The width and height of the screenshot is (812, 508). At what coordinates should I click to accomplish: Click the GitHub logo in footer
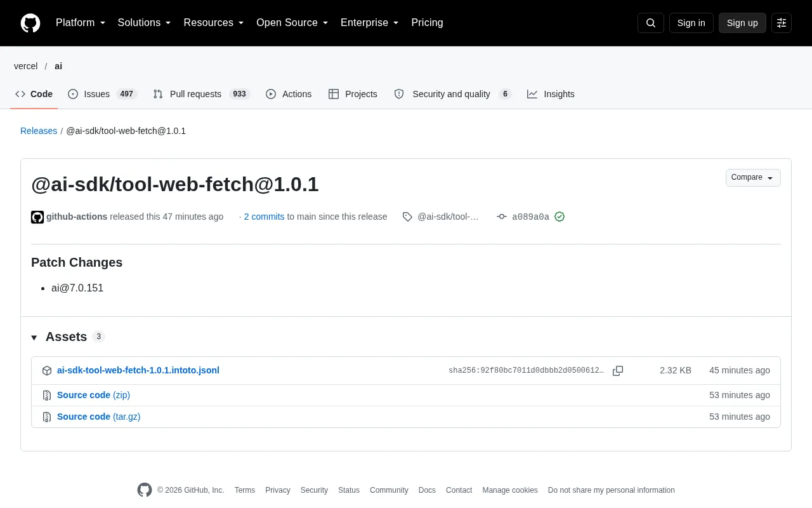tap(145, 490)
